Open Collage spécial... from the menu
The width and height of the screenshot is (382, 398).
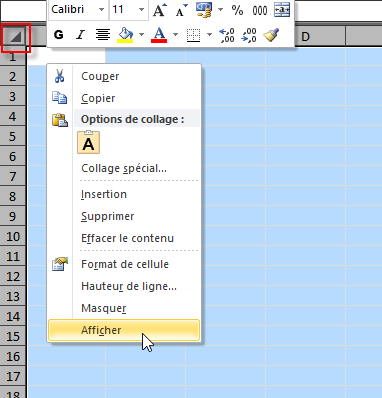(x=124, y=168)
